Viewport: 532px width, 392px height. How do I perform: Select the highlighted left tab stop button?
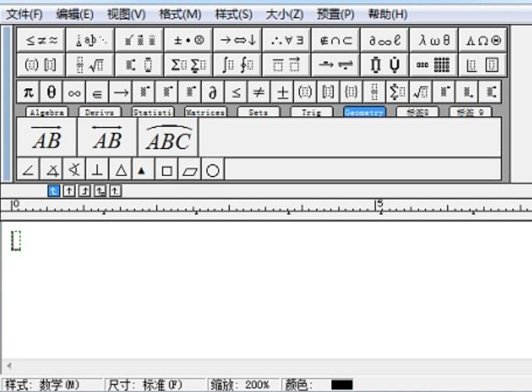point(54,190)
